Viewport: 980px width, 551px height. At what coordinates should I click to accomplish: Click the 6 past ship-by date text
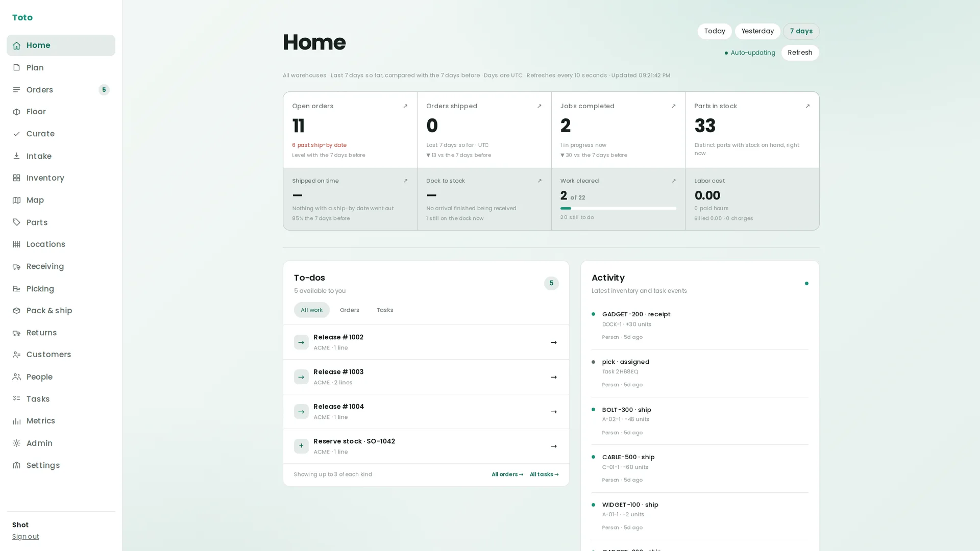[x=319, y=145]
